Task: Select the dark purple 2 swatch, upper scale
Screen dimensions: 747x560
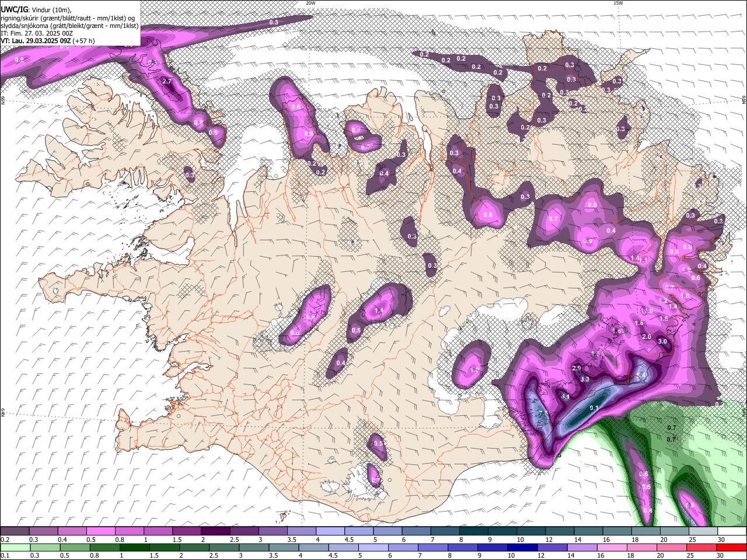Action: (215, 531)
